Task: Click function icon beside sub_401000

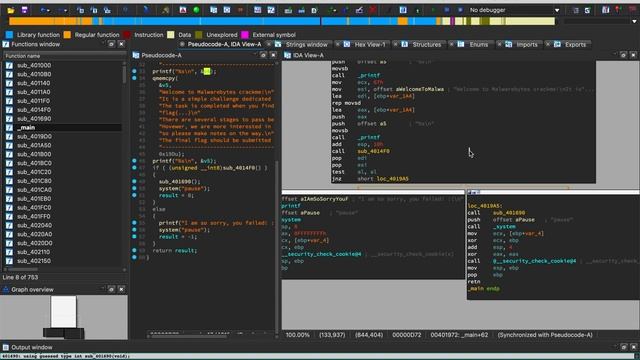Action: tap(9, 65)
